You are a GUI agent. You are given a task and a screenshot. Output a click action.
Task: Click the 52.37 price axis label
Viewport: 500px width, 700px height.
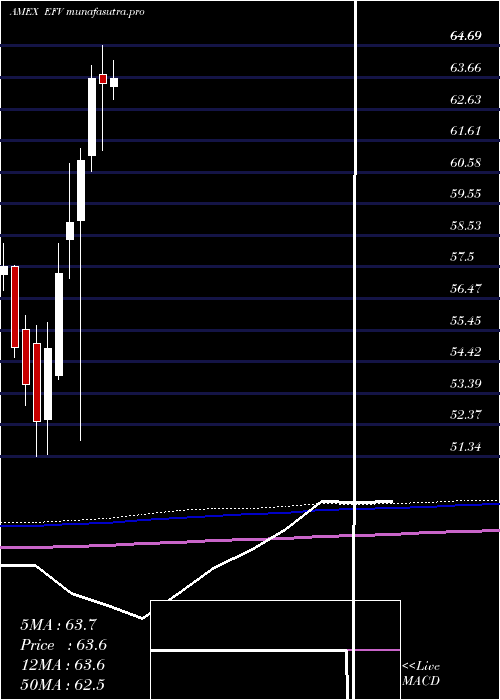pyautogui.click(x=466, y=415)
